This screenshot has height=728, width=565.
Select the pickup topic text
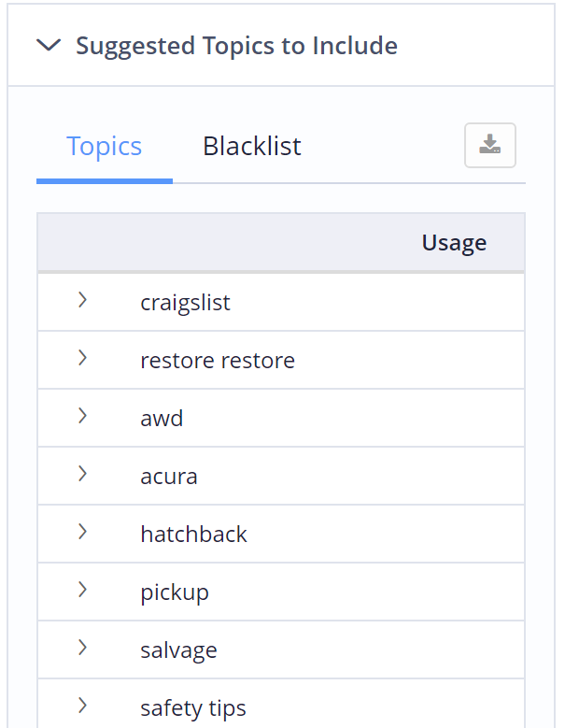coord(175,592)
